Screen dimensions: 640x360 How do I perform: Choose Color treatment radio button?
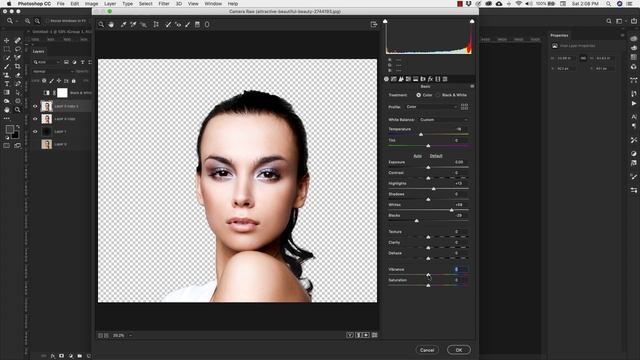pyautogui.click(x=418, y=95)
